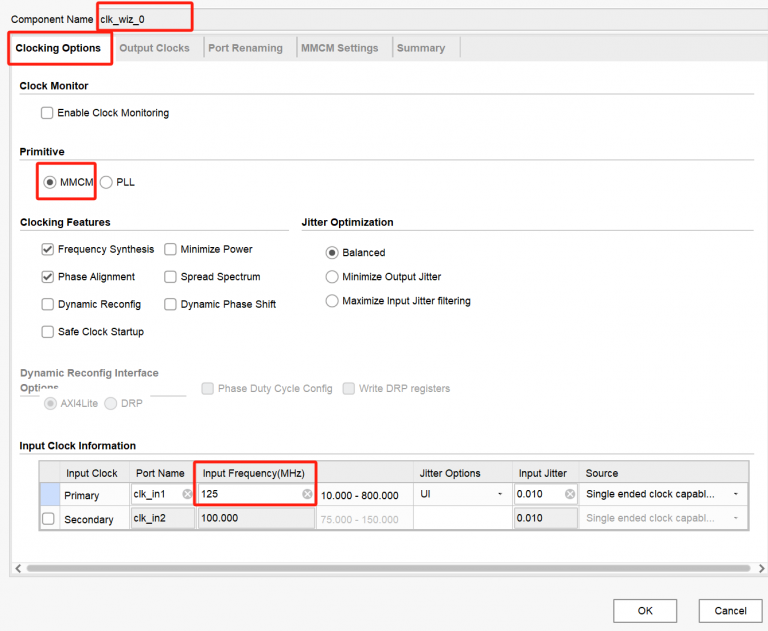Switch to the Output Clocks tab
Viewport: 768px width, 631px height.
(x=154, y=48)
